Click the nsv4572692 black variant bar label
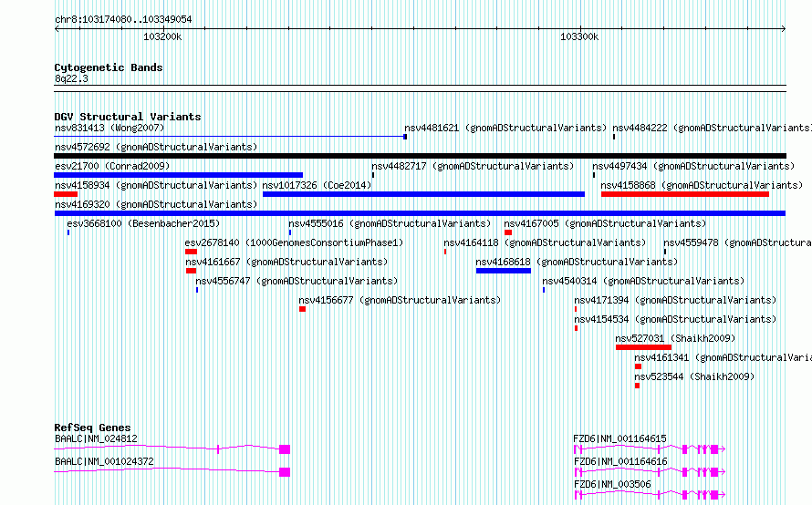The width and height of the screenshot is (812, 505). point(156,148)
